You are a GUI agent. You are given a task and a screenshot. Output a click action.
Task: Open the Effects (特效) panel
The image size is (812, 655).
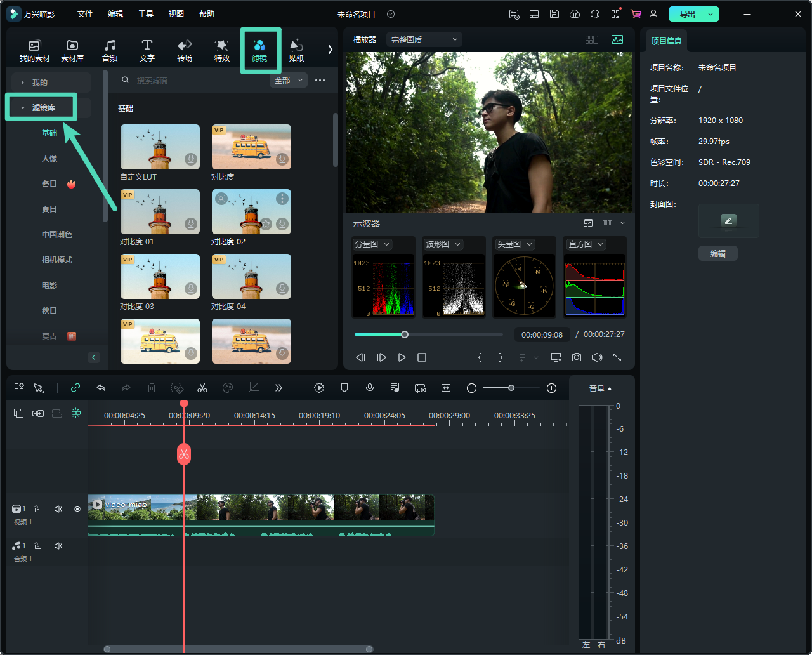pyautogui.click(x=221, y=50)
